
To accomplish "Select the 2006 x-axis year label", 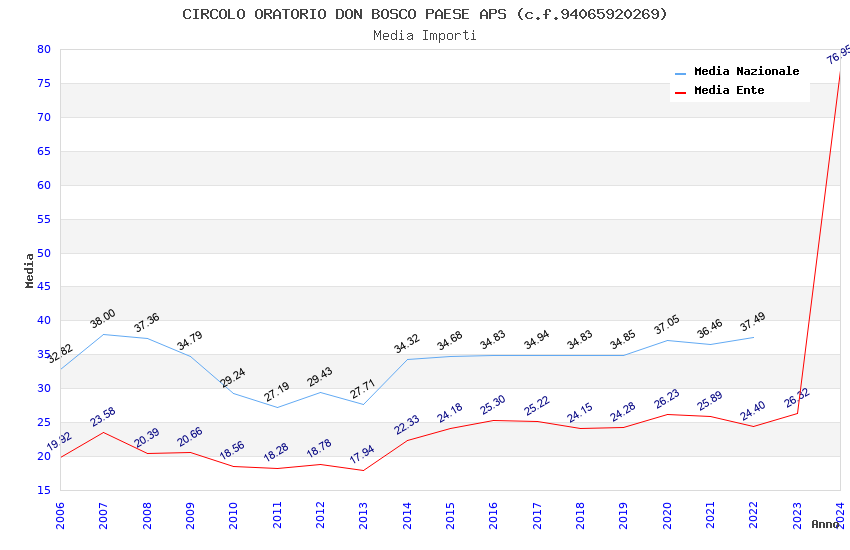I will [60, 515].
